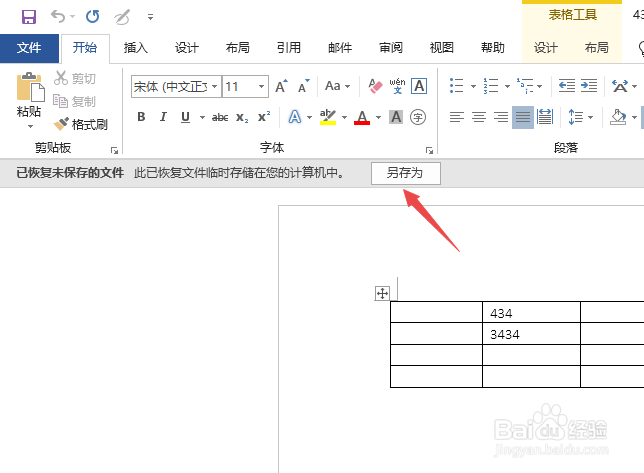Toggle superscript x² formatting
644x473 pixels.
coord(264,117)
